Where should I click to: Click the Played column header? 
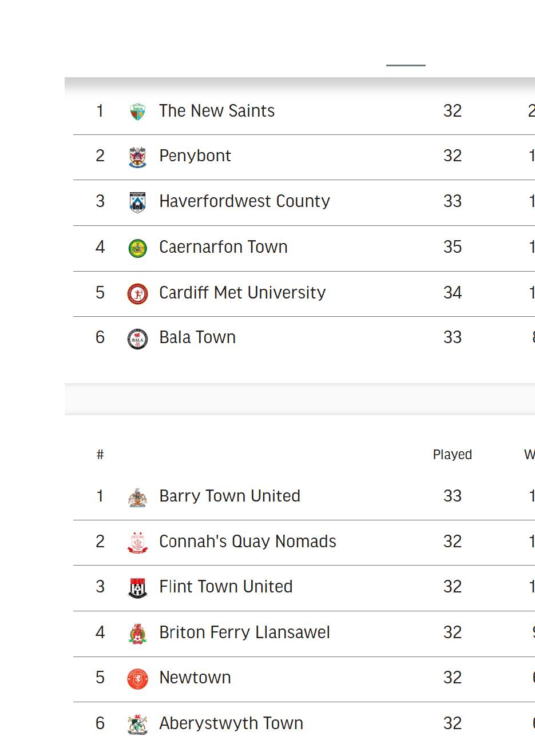click(x=452, y=455)
